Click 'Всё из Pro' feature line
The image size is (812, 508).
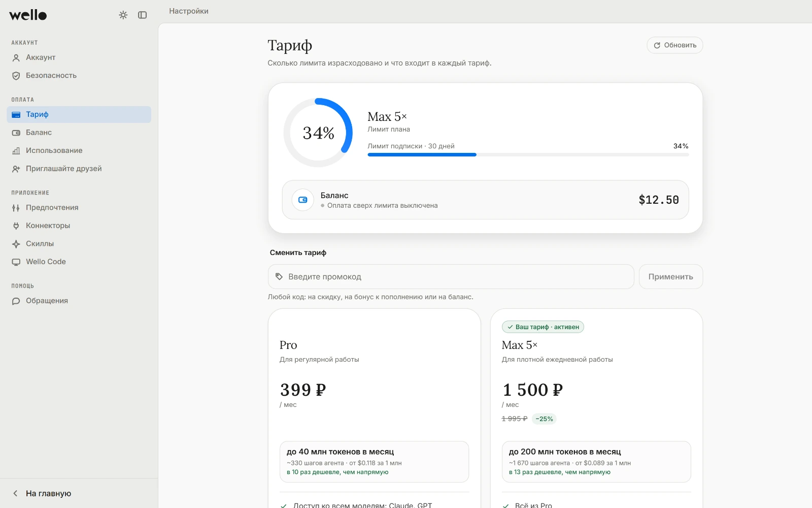pyautogui.click(x=533, y=505)
